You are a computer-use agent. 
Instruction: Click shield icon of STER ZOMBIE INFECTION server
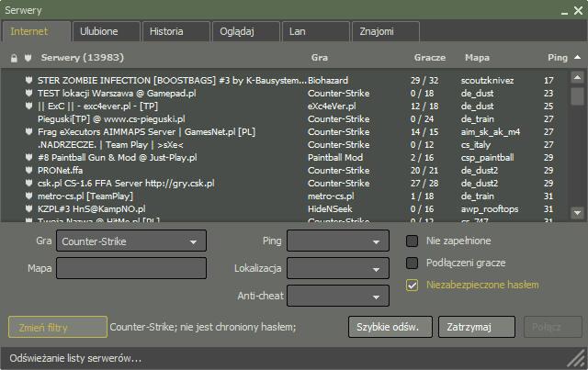click(x=28, y=80)
